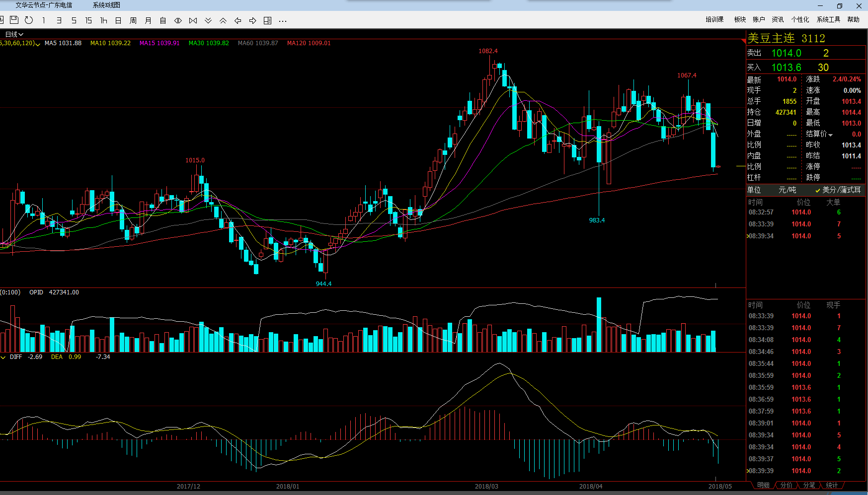This screenshot has height=495, width=868.
Task: Open the MA parameters dropdown arrow
Action: click(38, 44)
